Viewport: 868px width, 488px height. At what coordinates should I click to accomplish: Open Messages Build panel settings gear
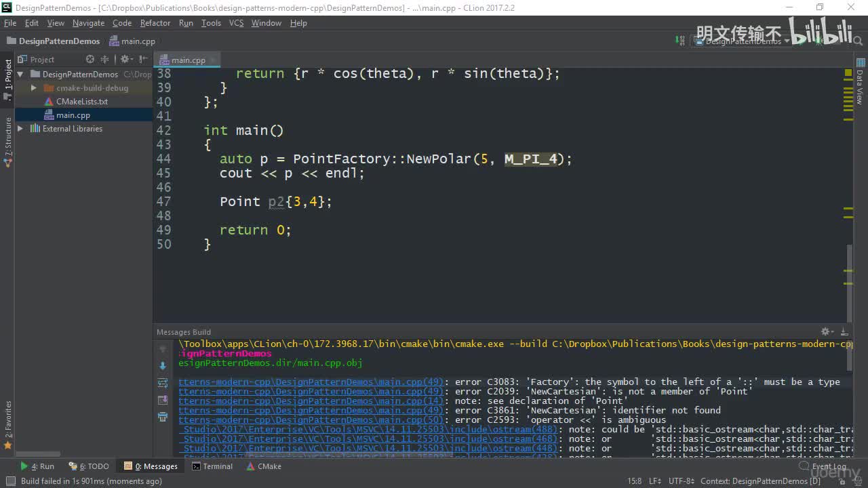click(x=825, y=331)
